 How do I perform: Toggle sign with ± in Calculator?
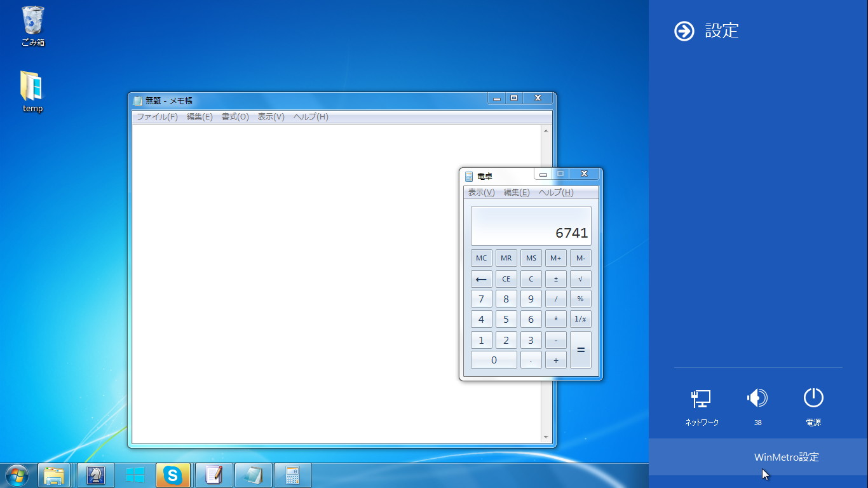[555, 278]
